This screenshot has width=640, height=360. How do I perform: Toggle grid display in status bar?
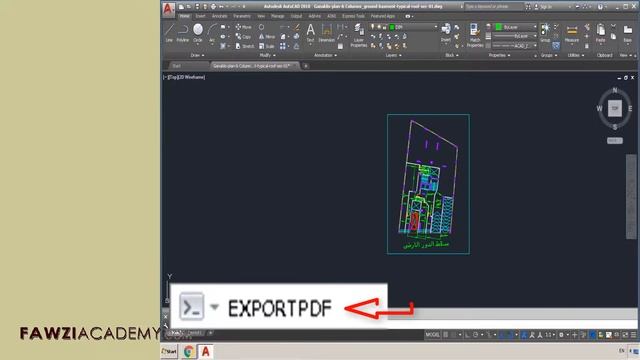(x=446, y=335)
